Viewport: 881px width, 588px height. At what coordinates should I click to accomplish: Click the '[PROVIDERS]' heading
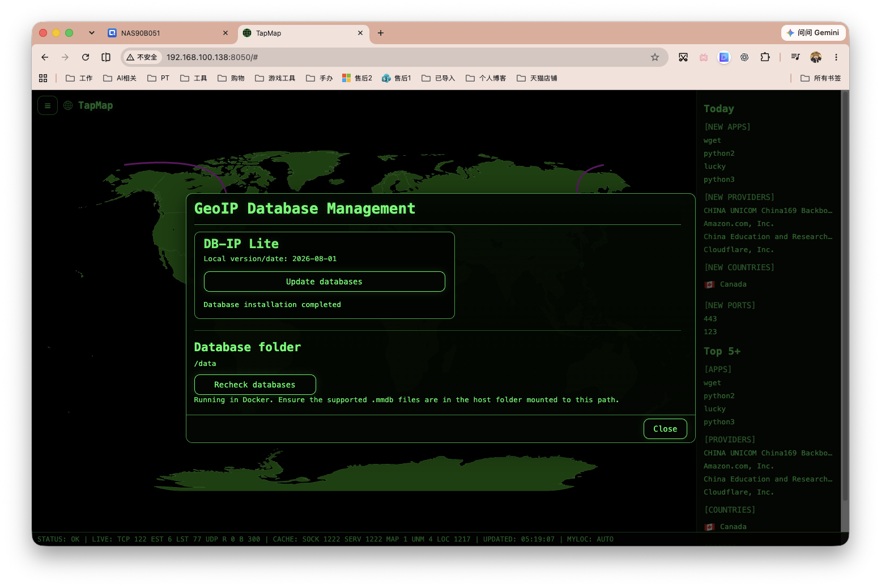point(730,440)
